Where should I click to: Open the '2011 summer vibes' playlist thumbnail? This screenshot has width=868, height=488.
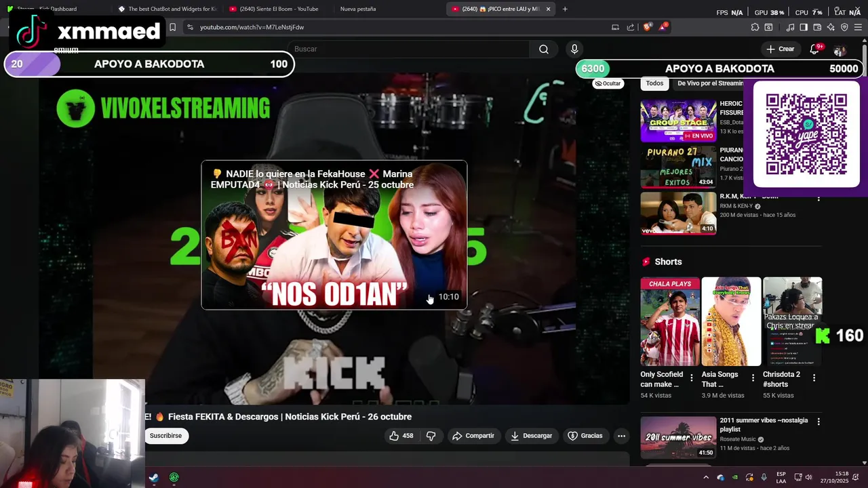click(678, 437)
